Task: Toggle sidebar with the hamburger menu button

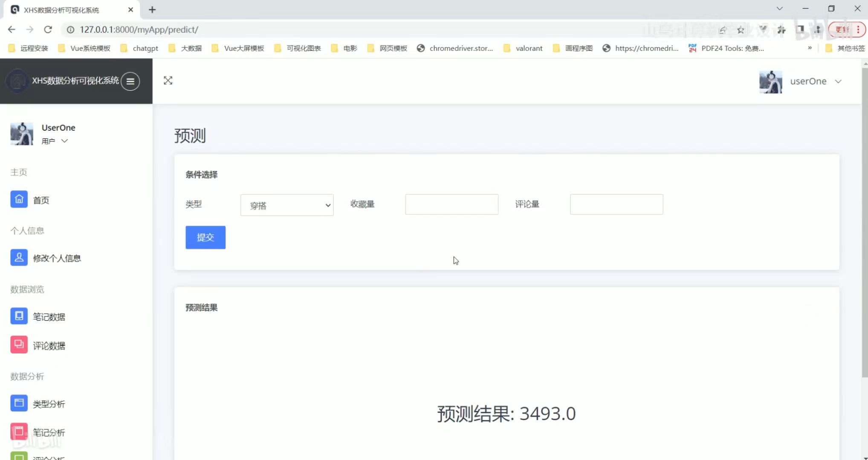Action: pyautogui.click(x=130, y=81)
